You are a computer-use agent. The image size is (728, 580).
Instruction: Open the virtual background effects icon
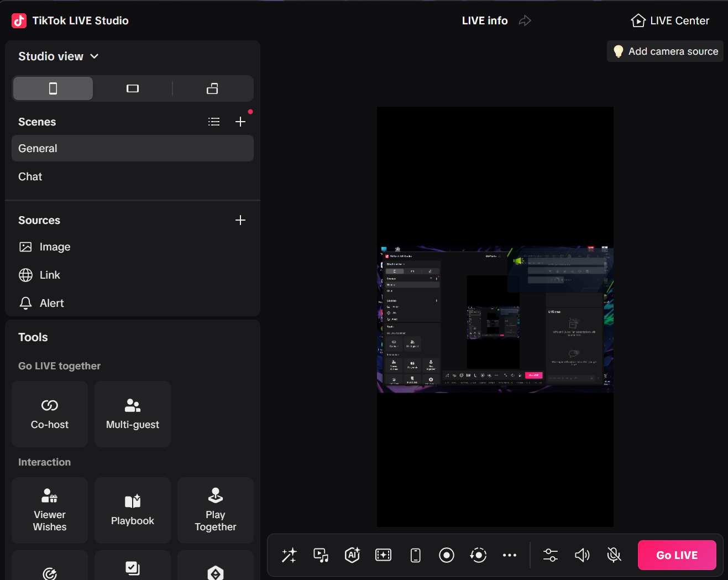[x=384, y=555]
